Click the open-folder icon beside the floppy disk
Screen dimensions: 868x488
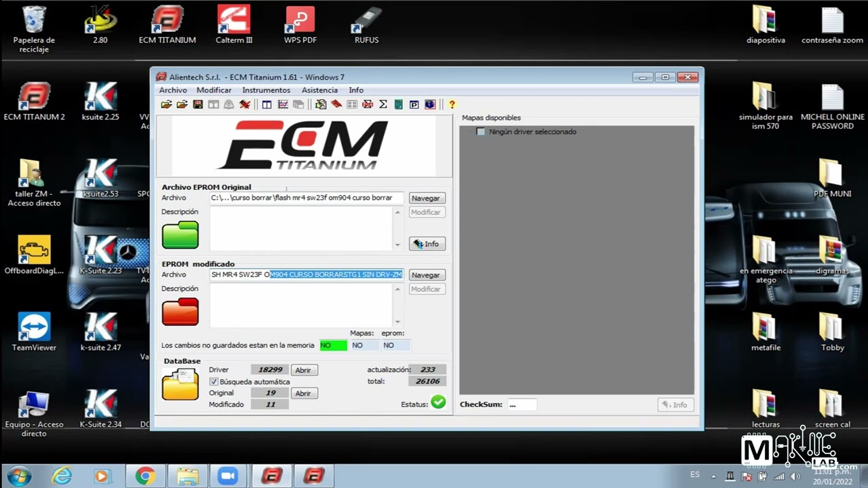point(182,104)
